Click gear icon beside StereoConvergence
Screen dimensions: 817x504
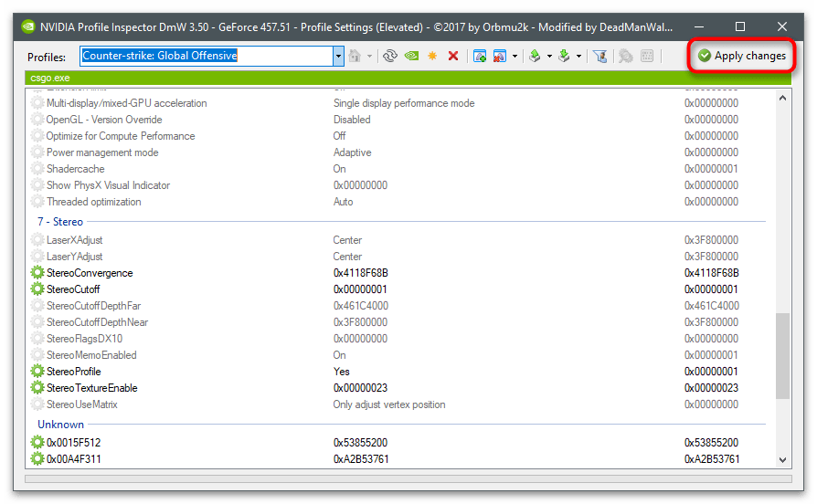click(x=37, y=272)
